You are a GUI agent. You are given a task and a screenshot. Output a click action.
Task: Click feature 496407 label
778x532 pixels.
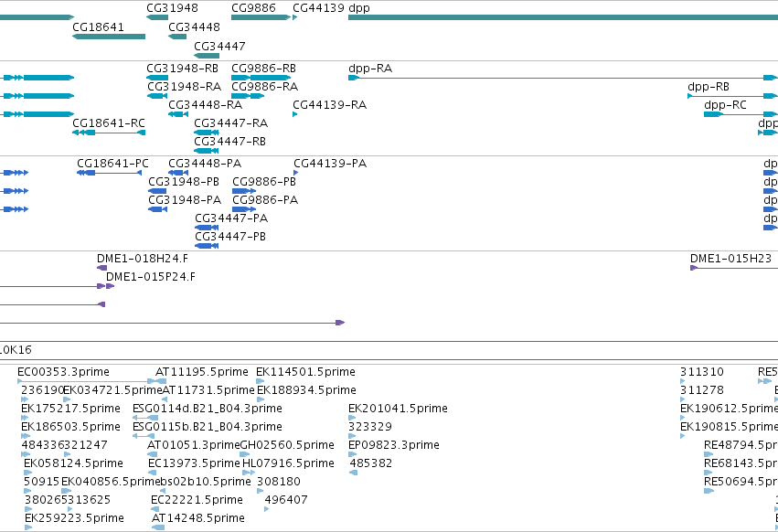(286, 500)
